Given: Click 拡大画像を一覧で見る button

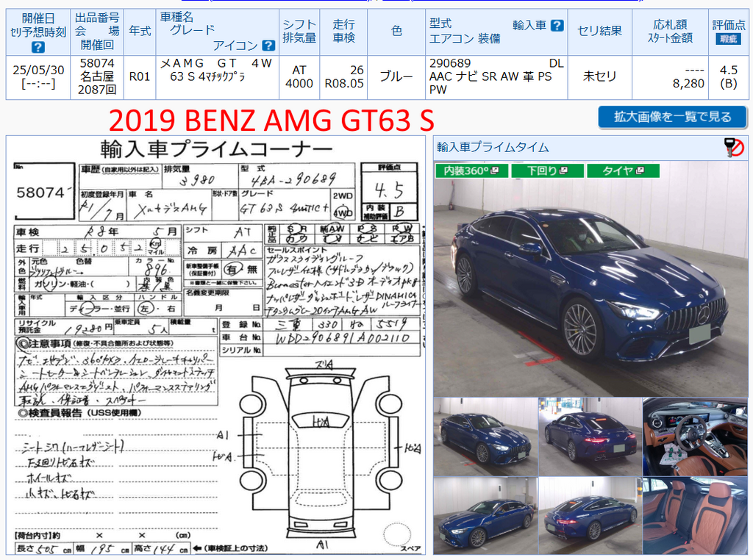Looking at the screenshot, I should click(x=672, y=117).
